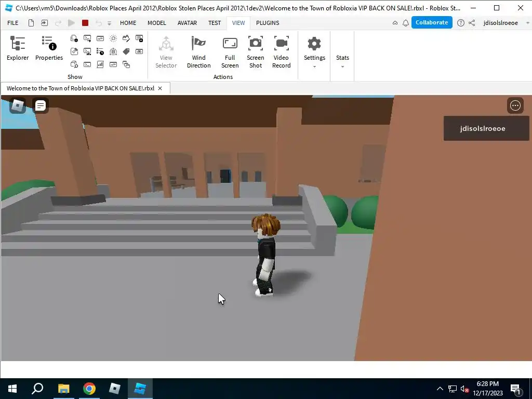Viewport: 532px width, 399px height.
Task: Take a Screen Shot of the viewport
Action: (x=256, y=52)
